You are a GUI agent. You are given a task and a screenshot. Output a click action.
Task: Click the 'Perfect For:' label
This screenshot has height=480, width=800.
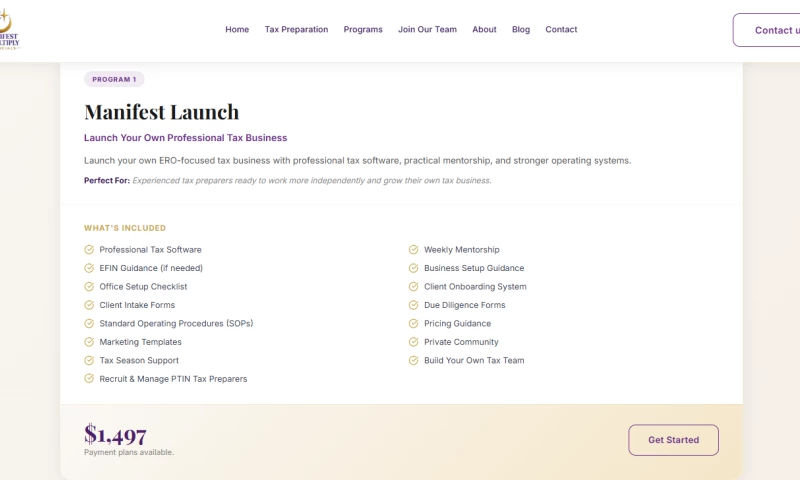(107, 181)
